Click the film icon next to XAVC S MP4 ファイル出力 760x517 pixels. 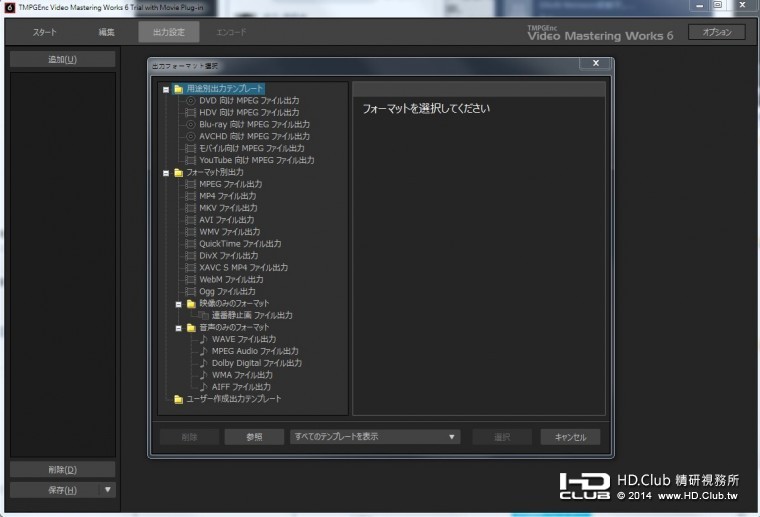(190, 267)
